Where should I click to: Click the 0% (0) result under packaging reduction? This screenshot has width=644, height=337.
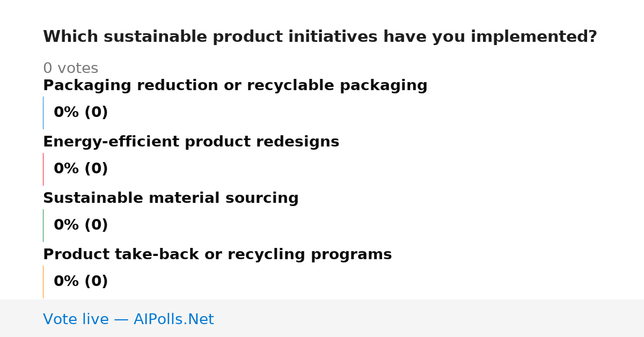80,113
